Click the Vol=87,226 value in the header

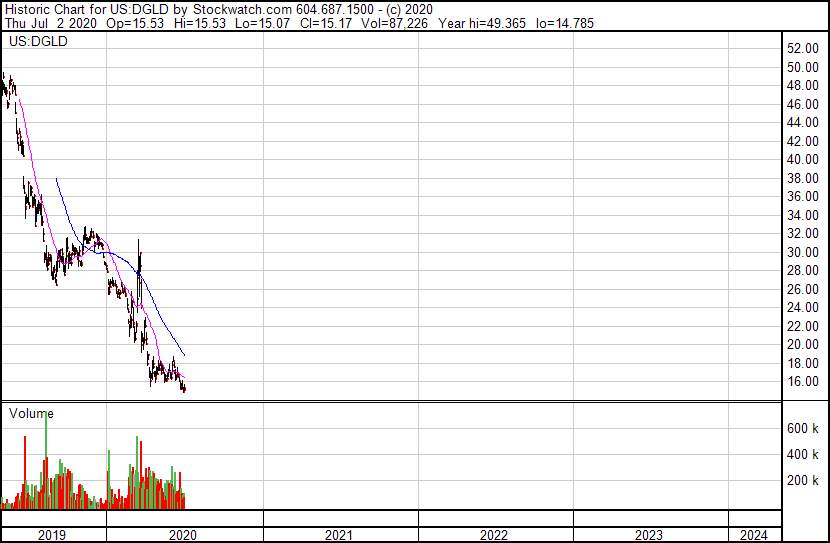pyautogui.click(x=394, y=23)
